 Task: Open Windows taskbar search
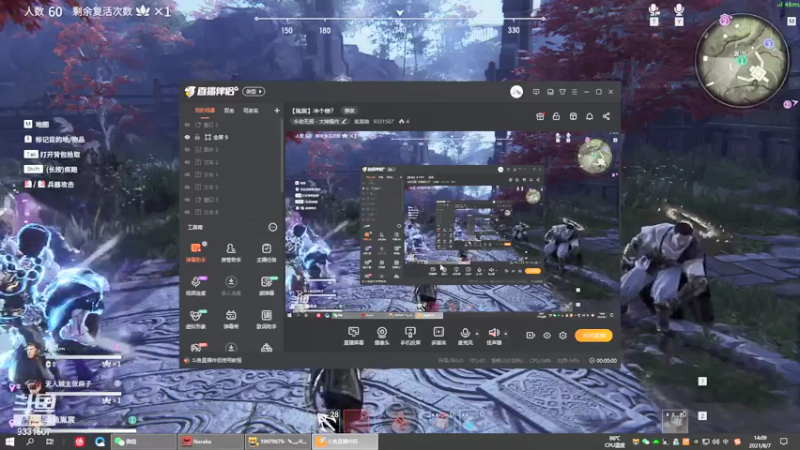30,442
